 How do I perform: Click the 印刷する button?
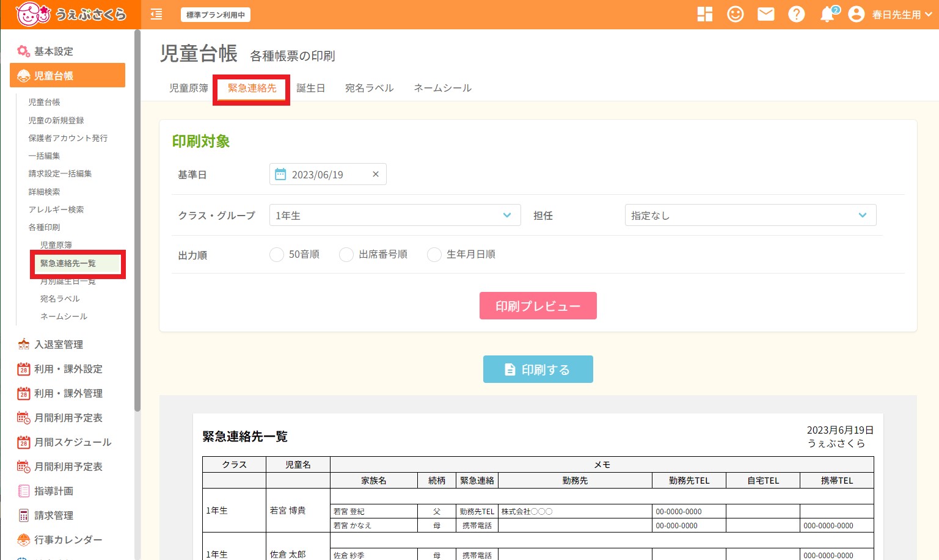pyautogui.click(x=538, y=369)
